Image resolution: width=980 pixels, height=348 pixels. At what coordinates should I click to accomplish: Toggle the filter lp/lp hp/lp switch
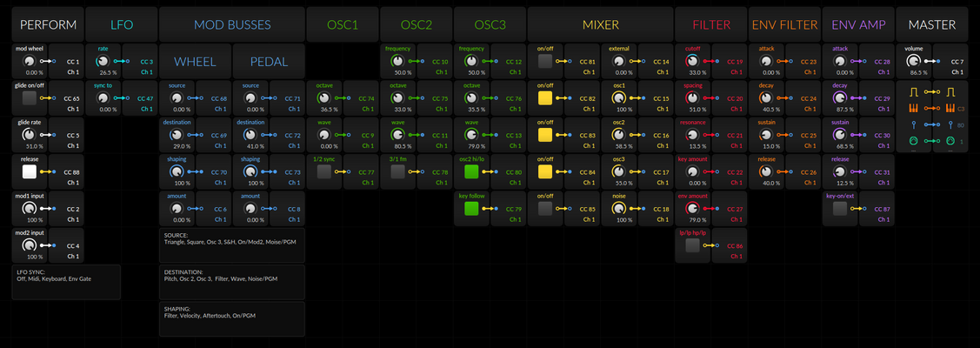point(692,245)
